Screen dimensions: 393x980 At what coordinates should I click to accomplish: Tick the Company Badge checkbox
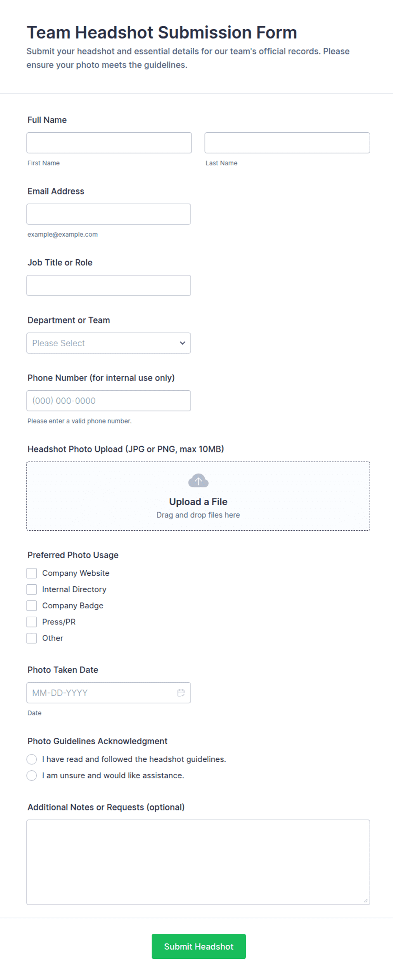pyautogui.click(x=32, y=605)
